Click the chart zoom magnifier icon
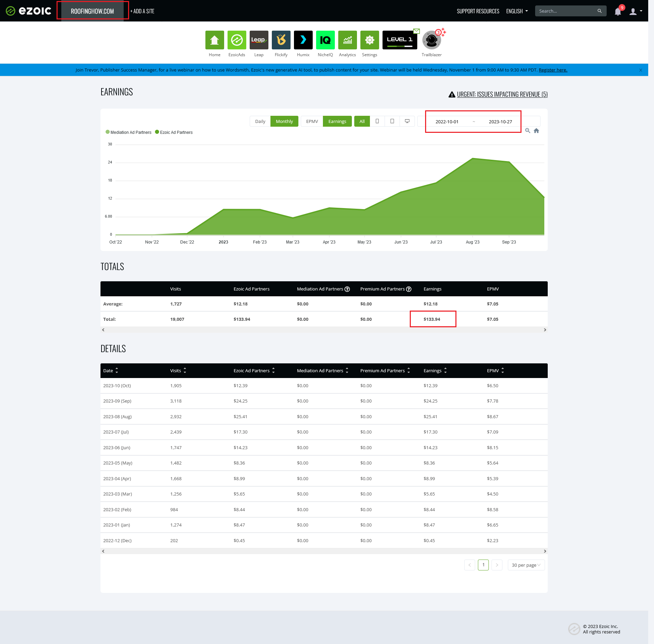This screenshot has height=644, width=654. tap(528, 131)
